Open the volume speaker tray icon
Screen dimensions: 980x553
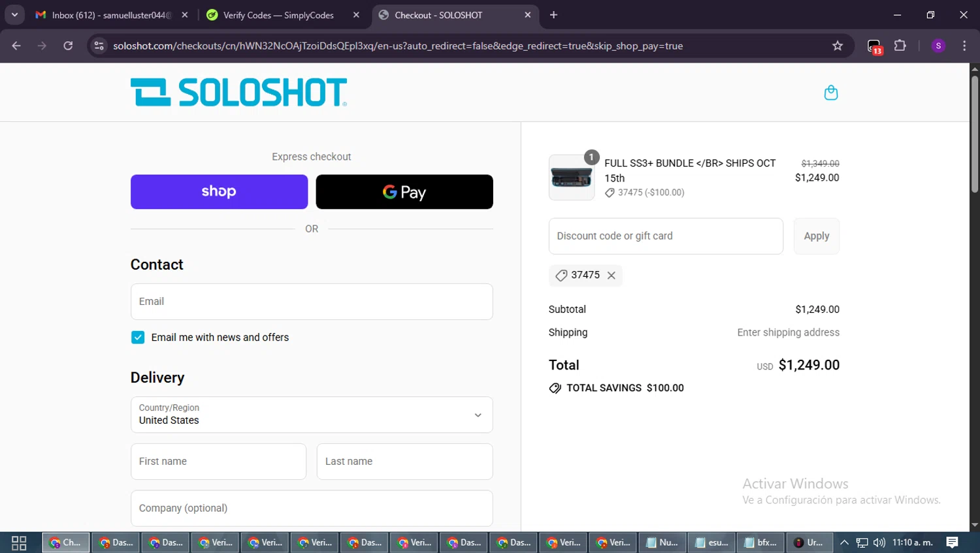pyautogui.click(x=879, y=543)
